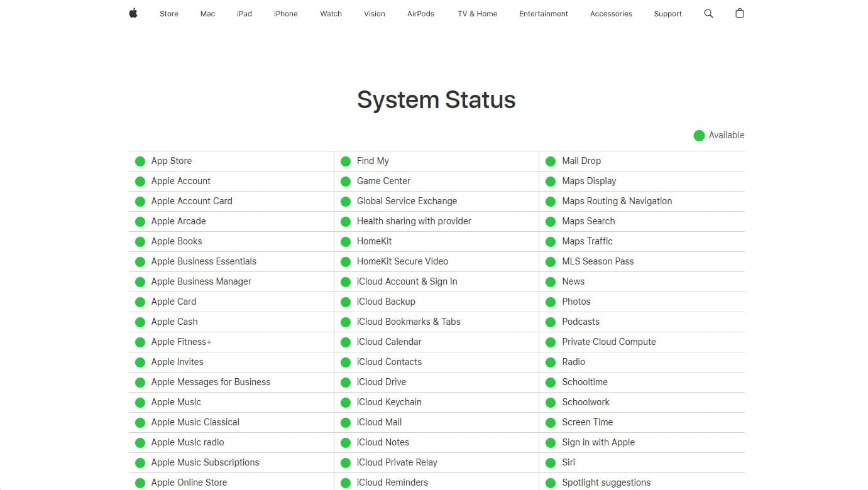Open the shopping bag icon
The height and width of the screenshot is (490, 868).
[739, 13]
